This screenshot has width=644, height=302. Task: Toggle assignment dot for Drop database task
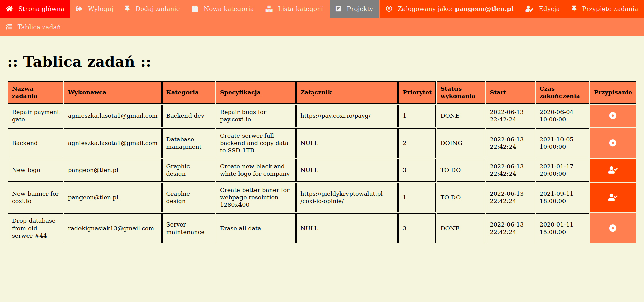613,228
